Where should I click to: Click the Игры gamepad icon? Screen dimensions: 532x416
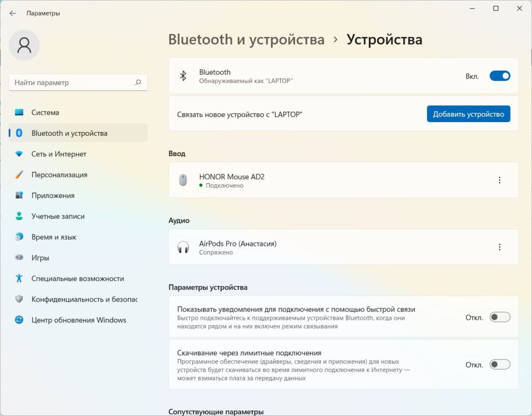pyautogui.click(x=19, y=257)
